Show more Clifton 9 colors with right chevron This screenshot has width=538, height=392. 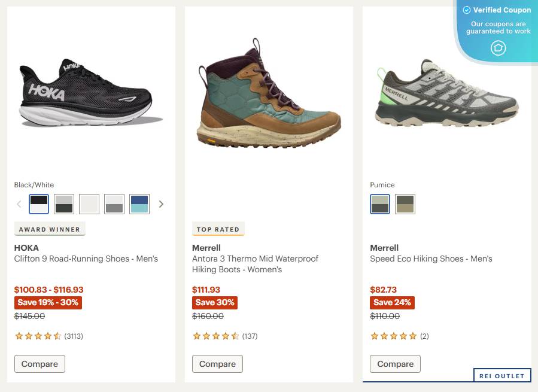pos(161,203)
